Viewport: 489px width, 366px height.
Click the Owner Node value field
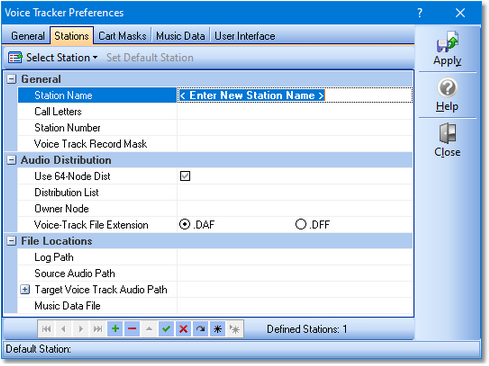pos(295,209)
